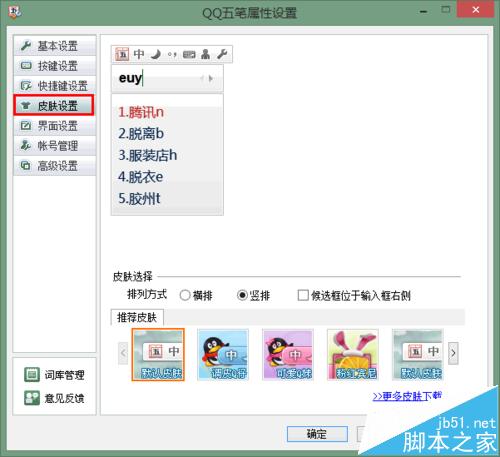
Task: Click the soft keyboard icon
Action: tap(189, 54)
